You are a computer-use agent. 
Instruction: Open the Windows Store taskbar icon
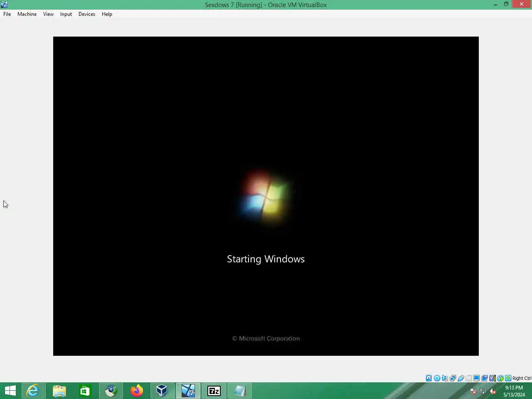85,391
